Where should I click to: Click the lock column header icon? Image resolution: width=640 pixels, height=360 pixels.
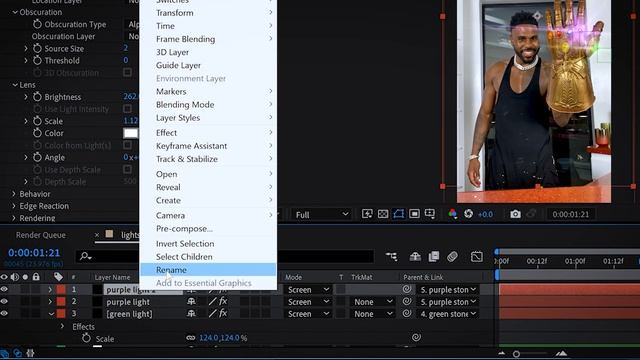36,277
